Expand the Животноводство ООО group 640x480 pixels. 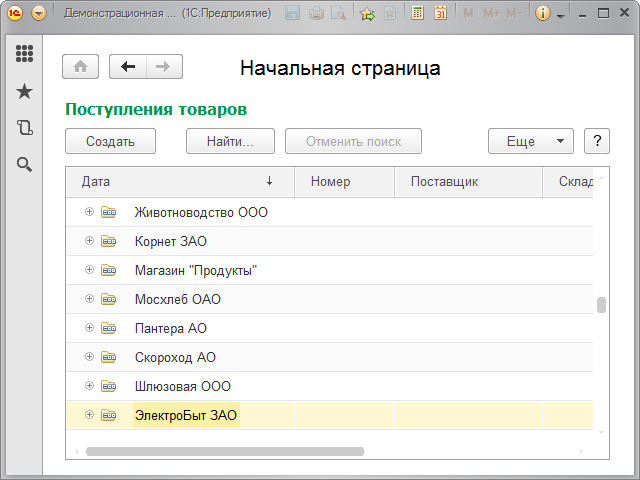pyautogui.click(x=89, y=212)
